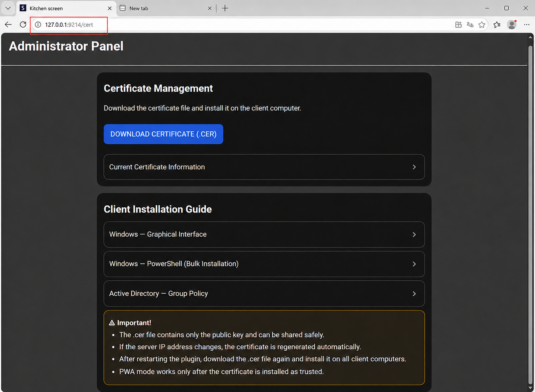Image resolution: width=535 pixels, height=392 pixels.
Task: Maximize the browser window
Action: pos(506,8)
